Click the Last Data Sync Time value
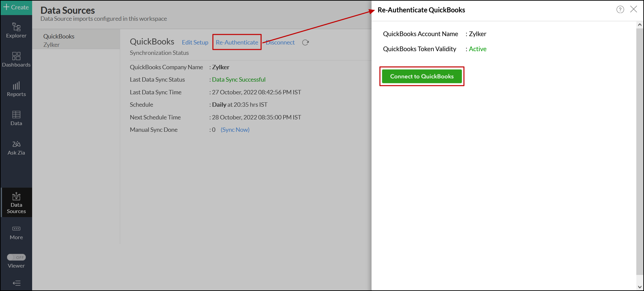Image resolution: width=644 pixels, height=291 pixels. coord(256,92)
